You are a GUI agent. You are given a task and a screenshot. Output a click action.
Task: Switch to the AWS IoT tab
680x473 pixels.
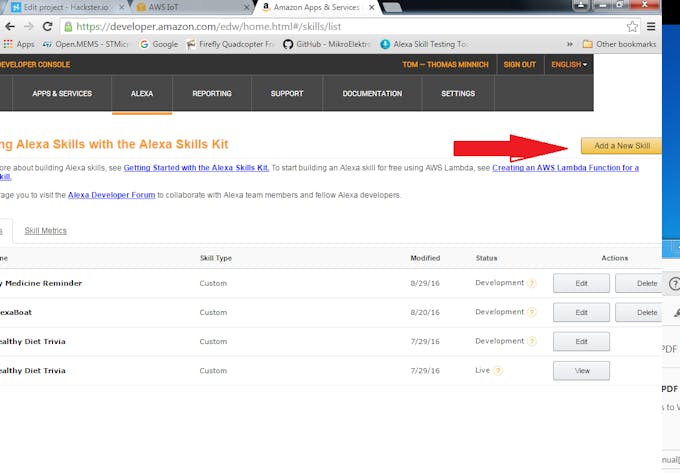coord(191,7)
